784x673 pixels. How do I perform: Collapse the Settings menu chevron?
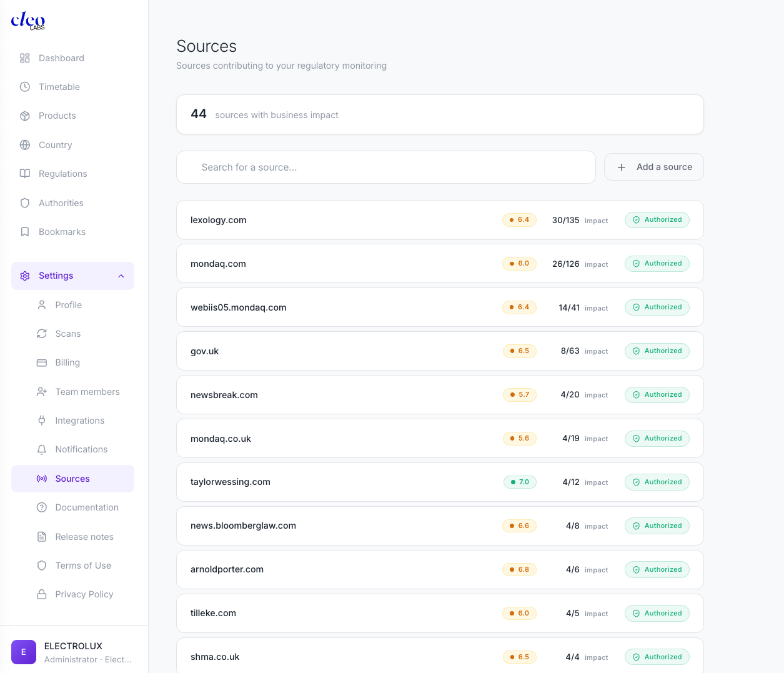point(121,276)
